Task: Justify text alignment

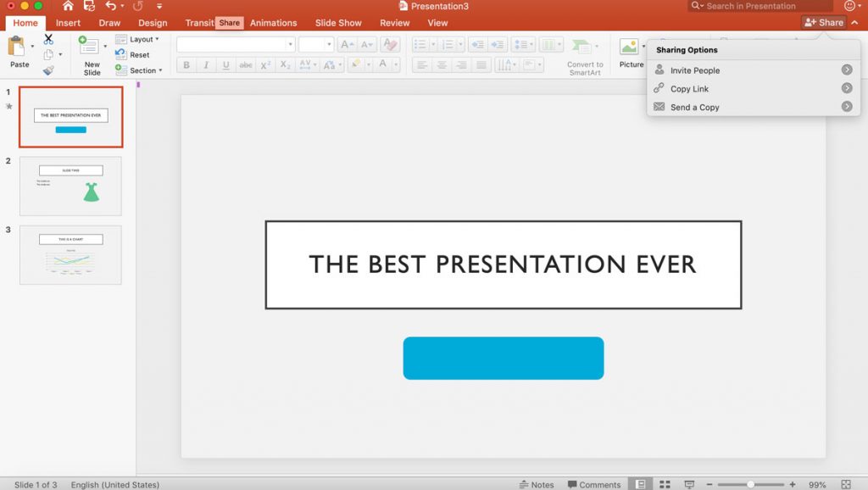Action: point(481,65)
